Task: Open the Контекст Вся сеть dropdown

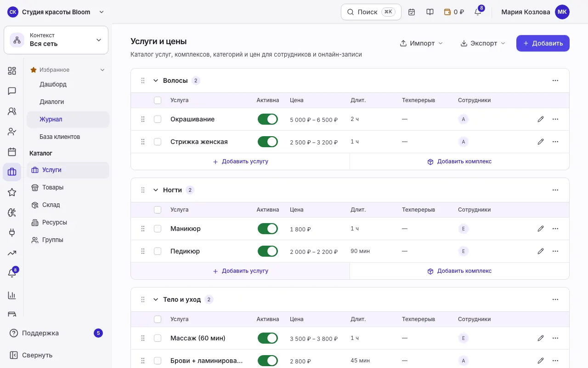Action: point(56,40)
